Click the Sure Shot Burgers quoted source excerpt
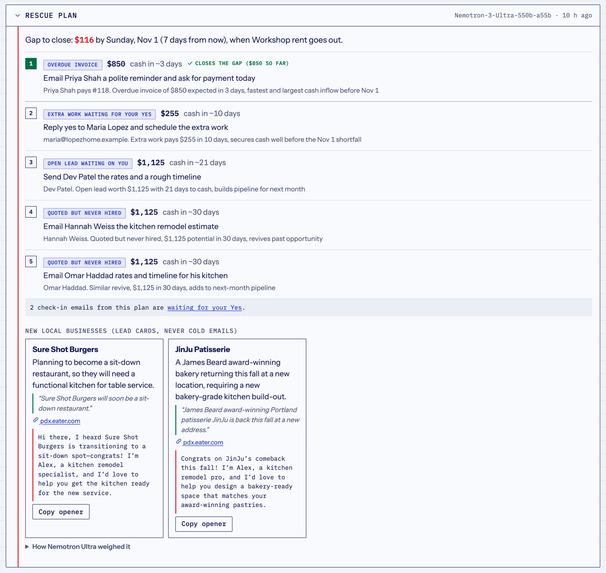 pos(93,403)
